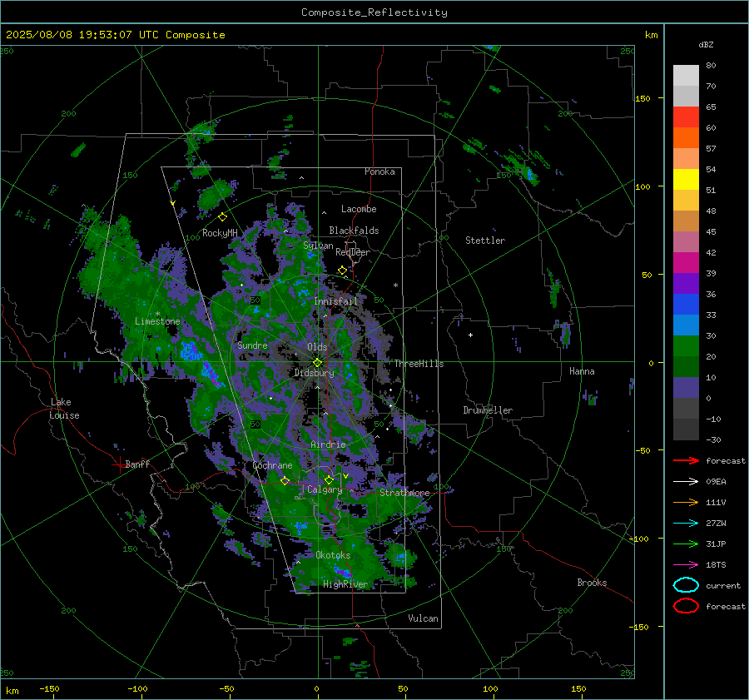Viewport: 749px width, 700px height.
Task: Click the Innisfail label
Action: (x=335, y=301)
